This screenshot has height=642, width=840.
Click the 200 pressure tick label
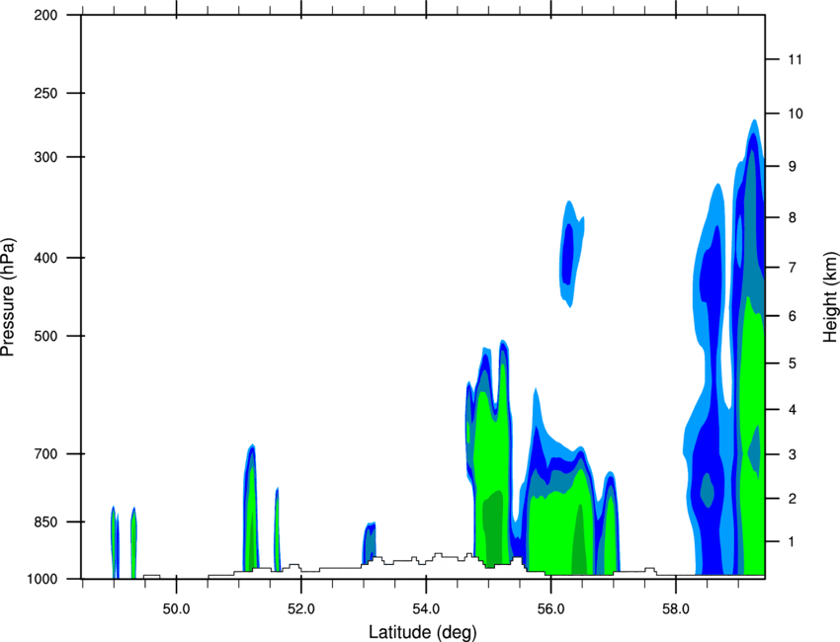[x=46, y=15]
